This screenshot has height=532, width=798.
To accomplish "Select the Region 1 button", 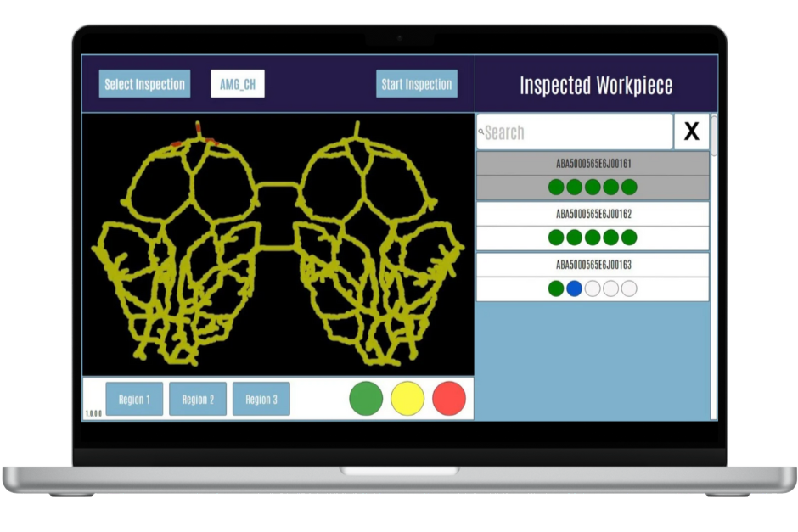I will tap(133, 399).
